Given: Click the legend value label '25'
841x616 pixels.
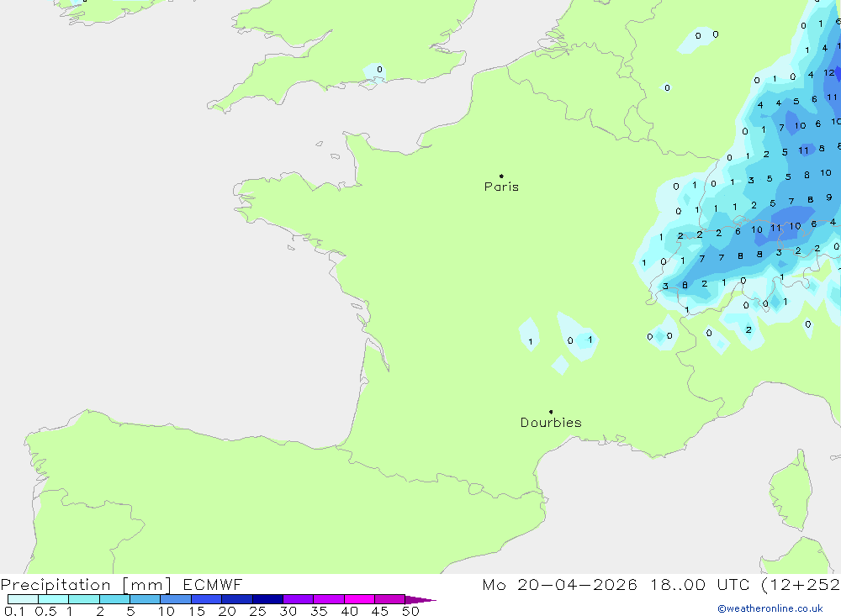Looking at the screenshot, I should point(257,611).
